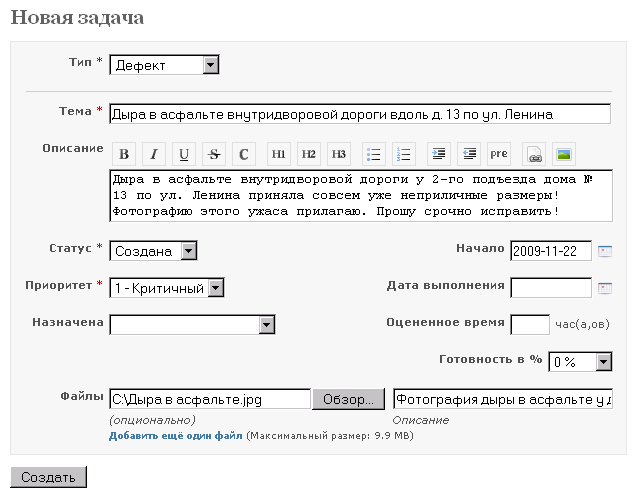Insert a level 1 heading (H1)
The image size is (638, 498).
279,154
